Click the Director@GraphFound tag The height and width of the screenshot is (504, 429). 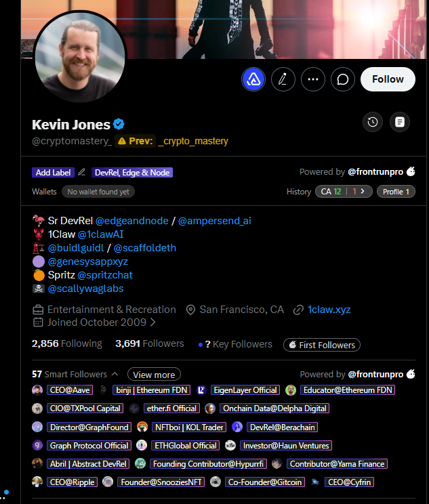(89, 427)
